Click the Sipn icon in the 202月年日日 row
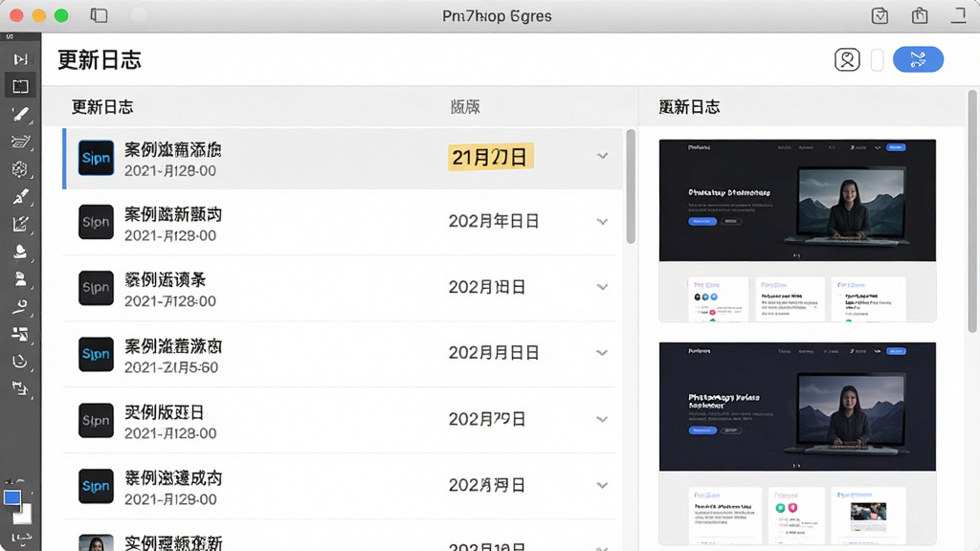 coord(97,222)
